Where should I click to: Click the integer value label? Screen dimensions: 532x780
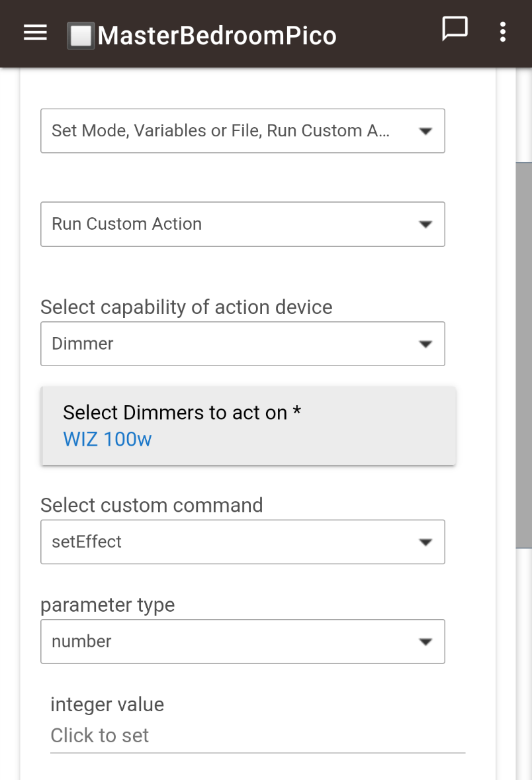point(107,705)
